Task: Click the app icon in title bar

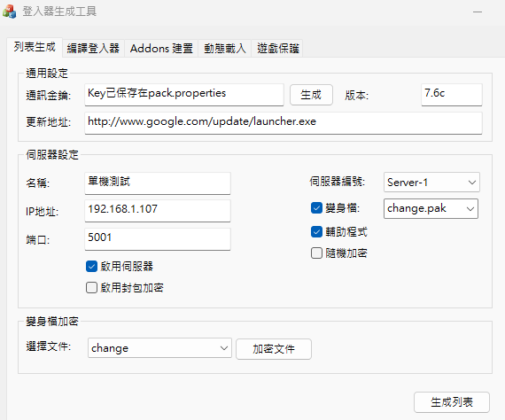Action: point(10,12)
